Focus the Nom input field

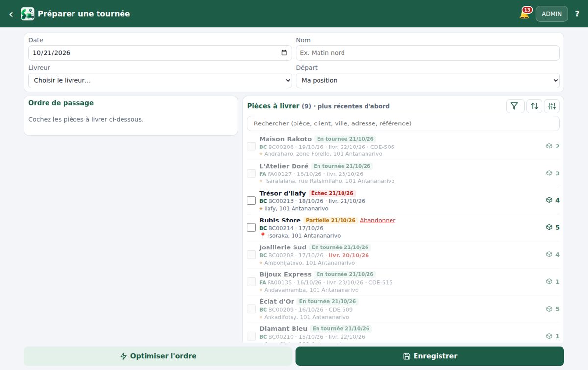[428, 53]
